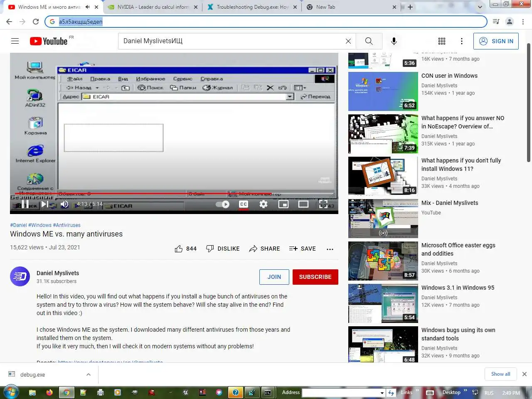The image size is (532, 399).
Task: Focus the browser address bar
Action: (x=266, y=22)
